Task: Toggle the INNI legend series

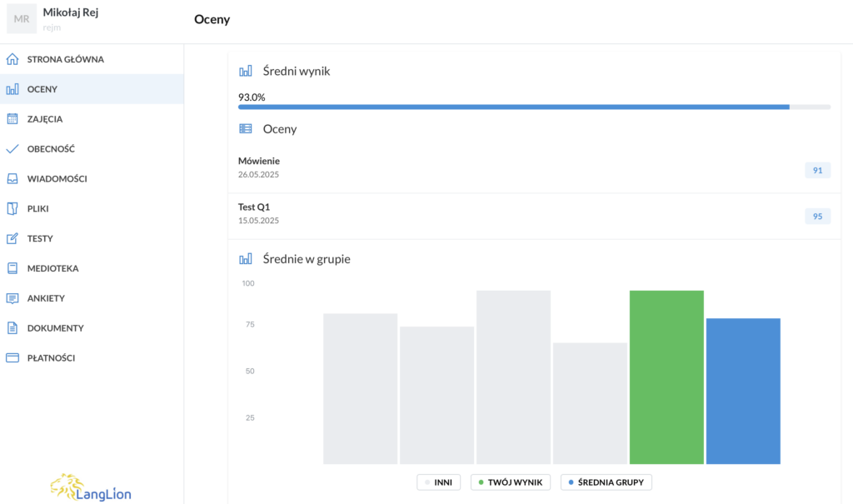Action: tap(439, 482)
